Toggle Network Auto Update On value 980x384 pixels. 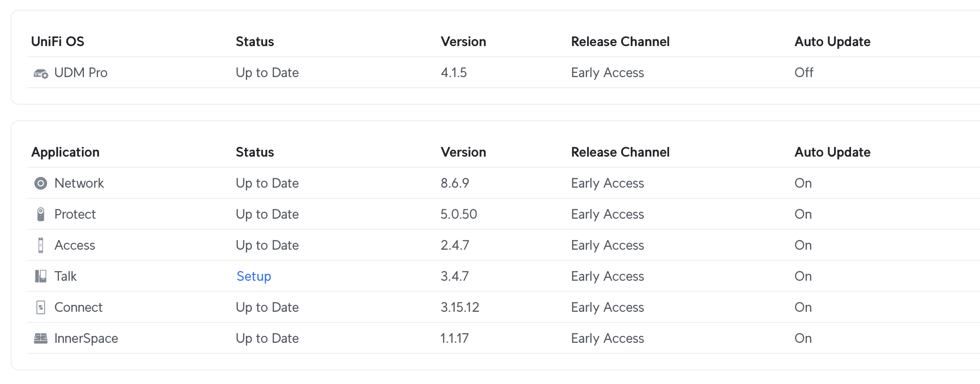(x=803, y=183)
